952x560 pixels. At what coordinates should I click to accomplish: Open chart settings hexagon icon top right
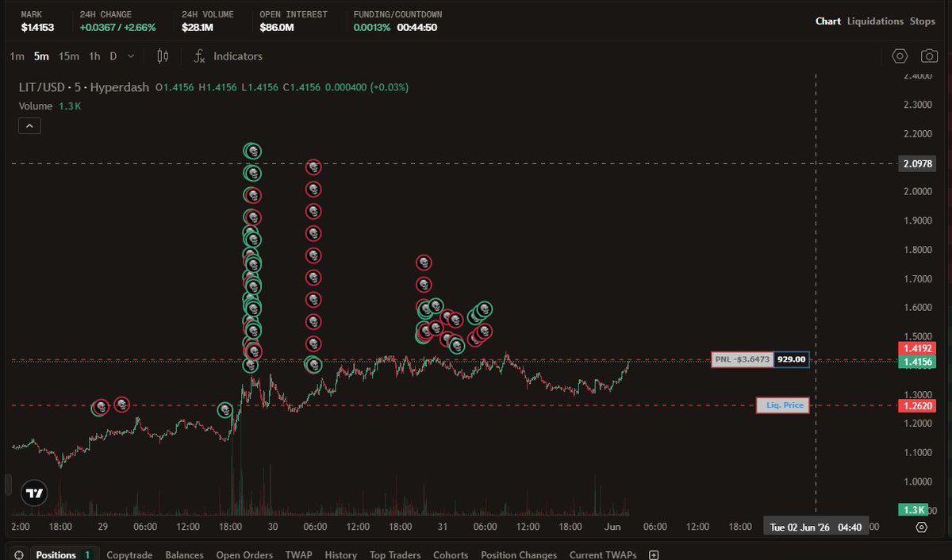point(900,56)
